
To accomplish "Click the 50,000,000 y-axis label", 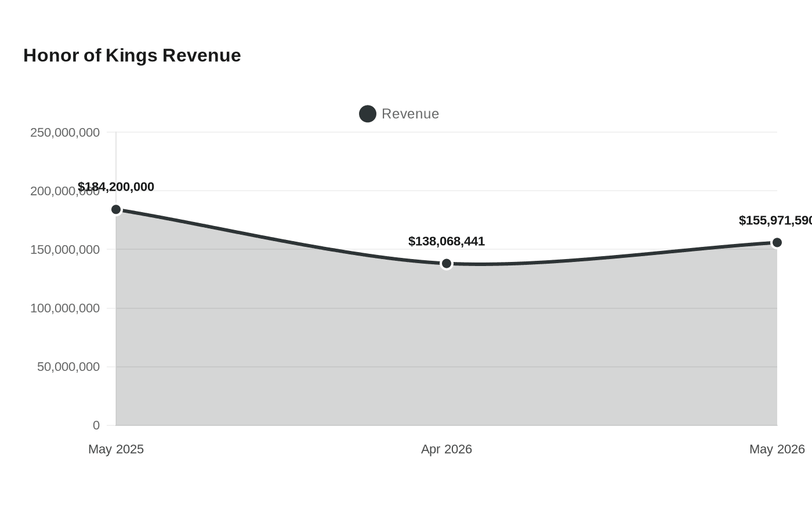I will [68, 367].
